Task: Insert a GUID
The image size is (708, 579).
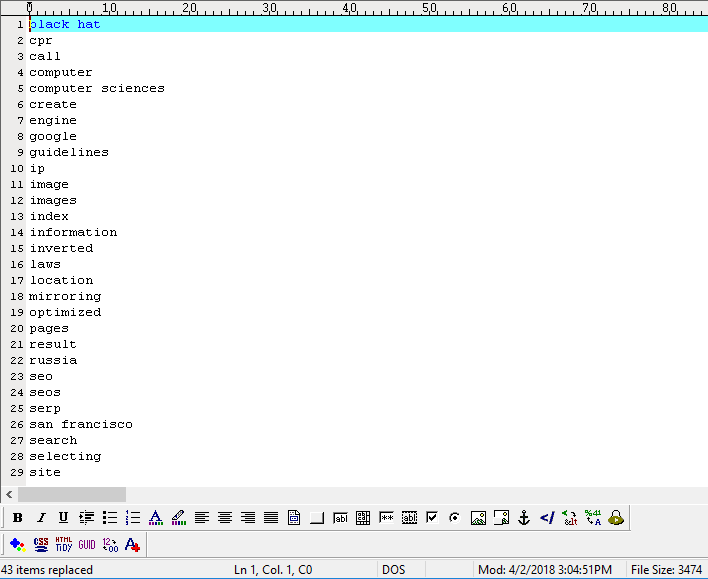Action: coord(87,545)
